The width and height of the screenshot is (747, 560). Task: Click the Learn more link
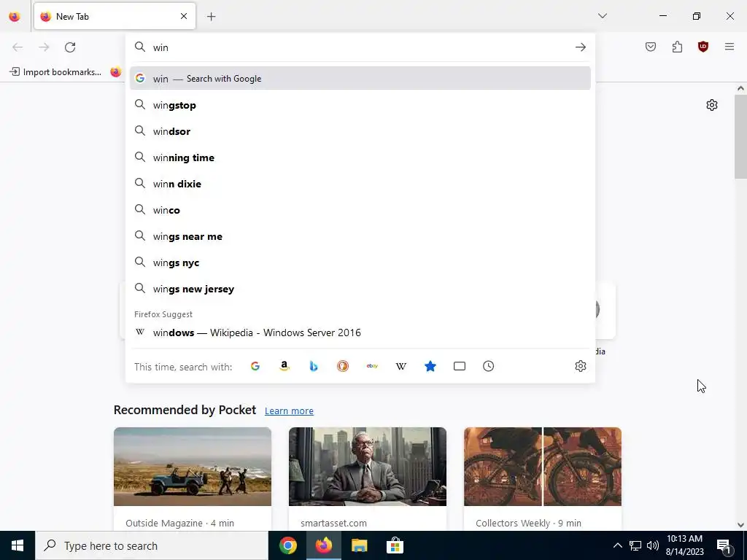(289, 411)
